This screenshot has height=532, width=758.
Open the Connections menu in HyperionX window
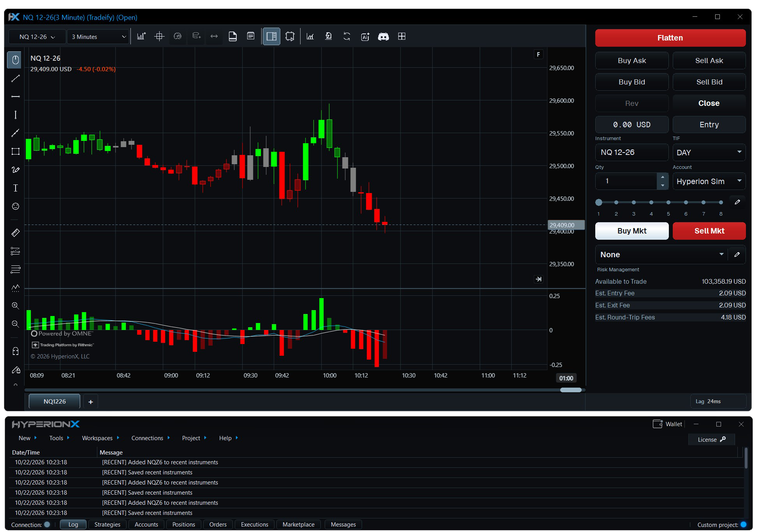[151, 438]
